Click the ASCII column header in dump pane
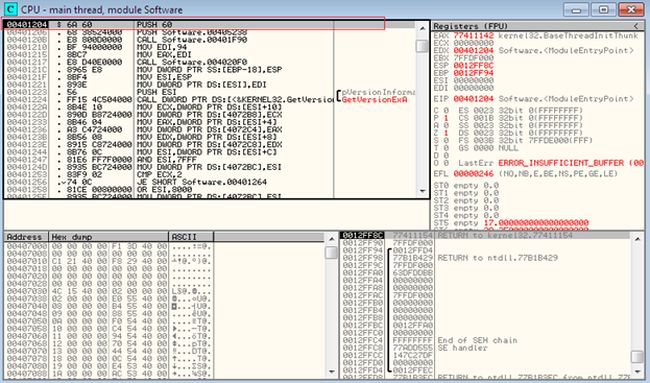 pyautogui.click(x=191, y=237)
